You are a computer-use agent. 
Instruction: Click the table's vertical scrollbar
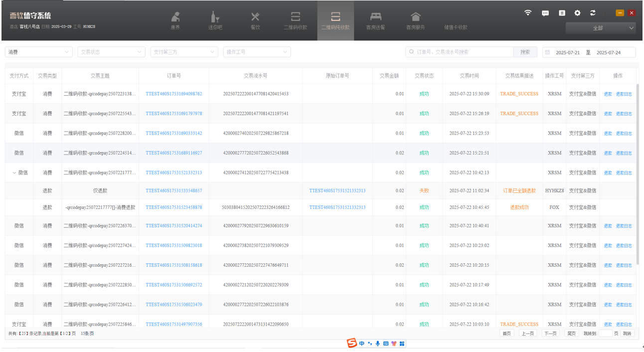click(x=638, y=175)
